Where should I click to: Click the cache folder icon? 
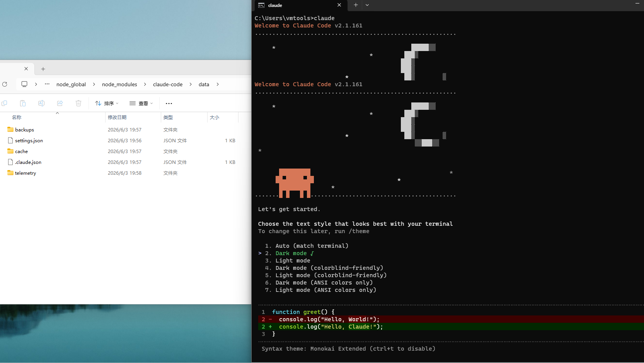tap(10, 151)
